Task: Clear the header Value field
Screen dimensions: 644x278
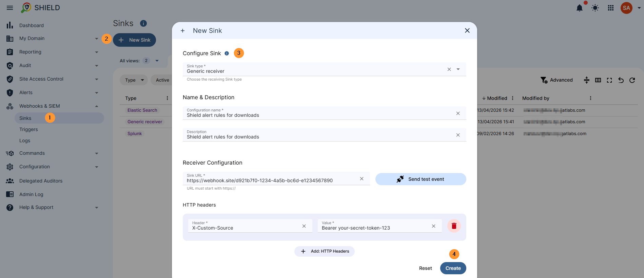Action: click(434, 226)
